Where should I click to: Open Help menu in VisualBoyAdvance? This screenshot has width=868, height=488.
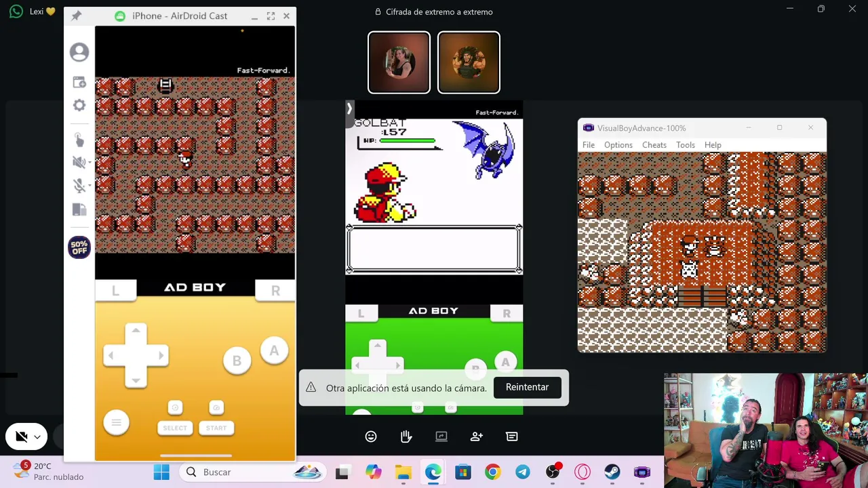pos(713,145)
